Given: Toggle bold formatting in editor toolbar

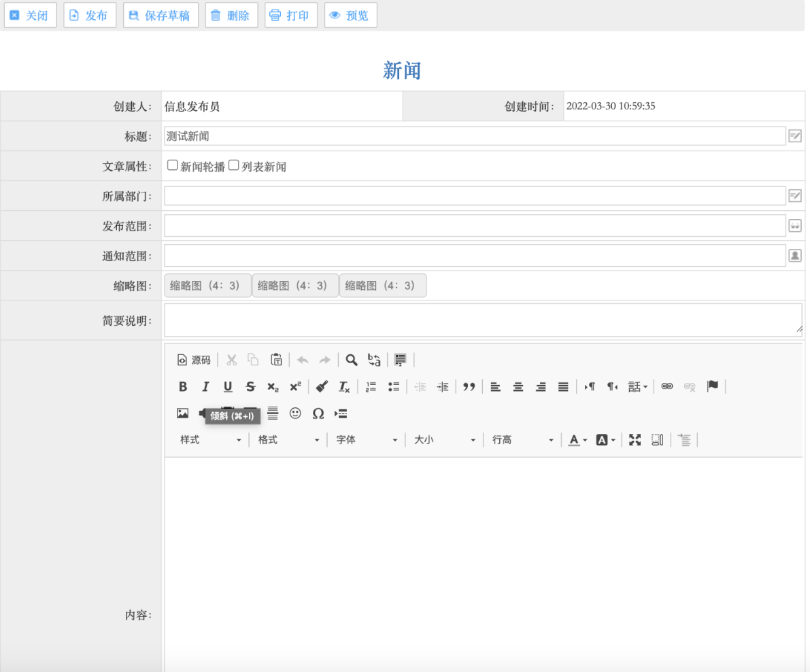Looking at the screenshot, I should [x=183, y=386].
